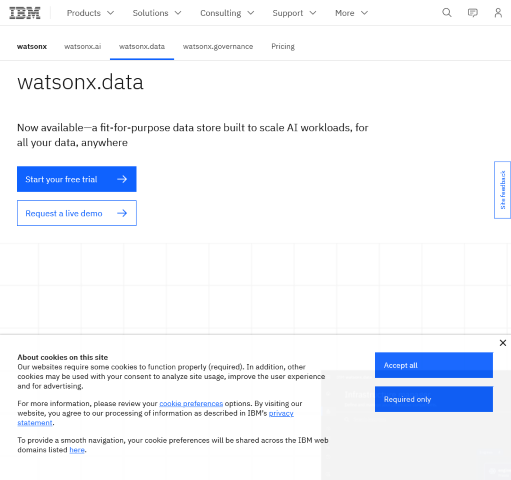Open the watsonx.governance tab
This screenshot has height=480, width=511.
218,46
